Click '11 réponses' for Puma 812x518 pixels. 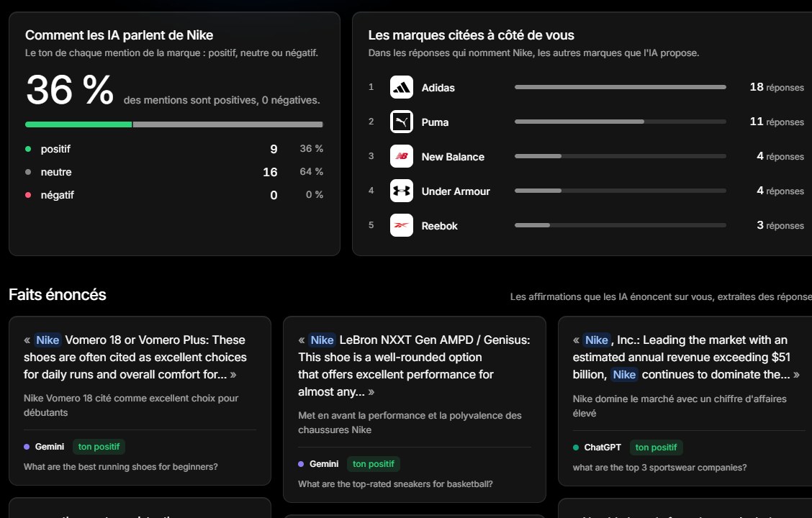point(777,122)
